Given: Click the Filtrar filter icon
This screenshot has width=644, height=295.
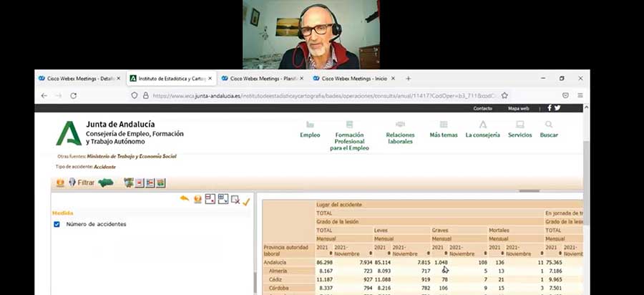Looking at the screenshot, I should tap(72, 183).
